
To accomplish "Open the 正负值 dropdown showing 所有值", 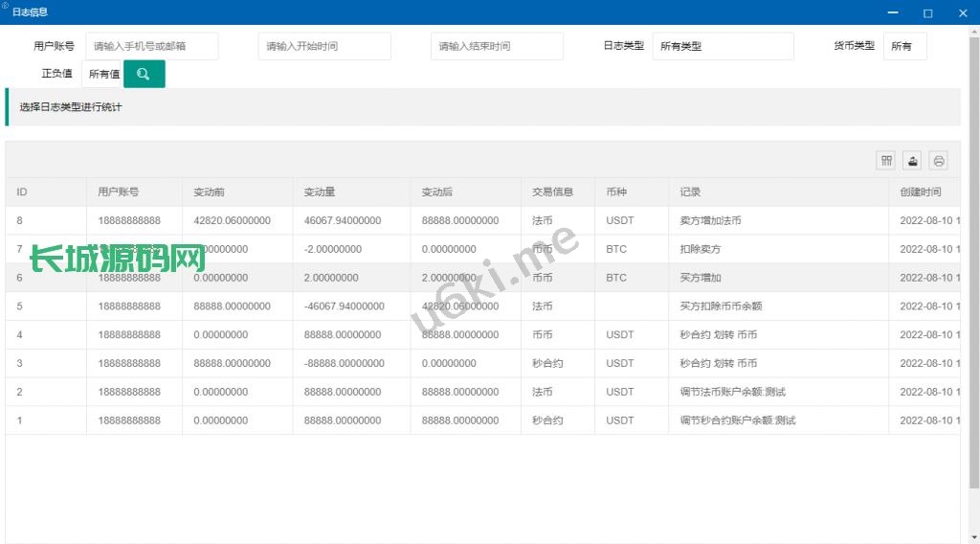I will pos(102,74).
